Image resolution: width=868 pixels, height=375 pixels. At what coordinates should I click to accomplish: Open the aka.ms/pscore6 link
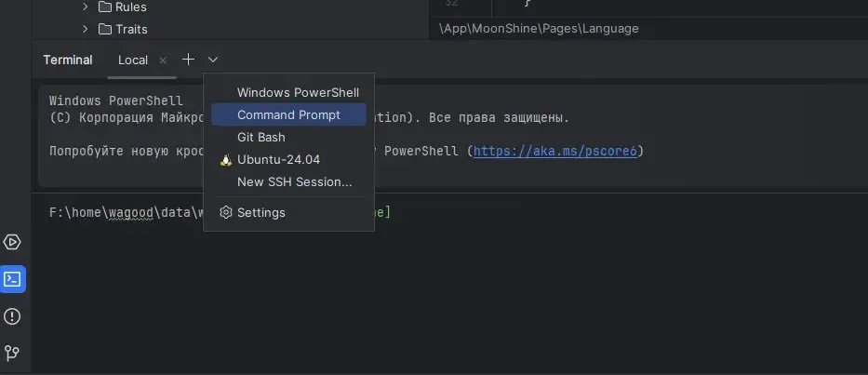click(555, 151)
